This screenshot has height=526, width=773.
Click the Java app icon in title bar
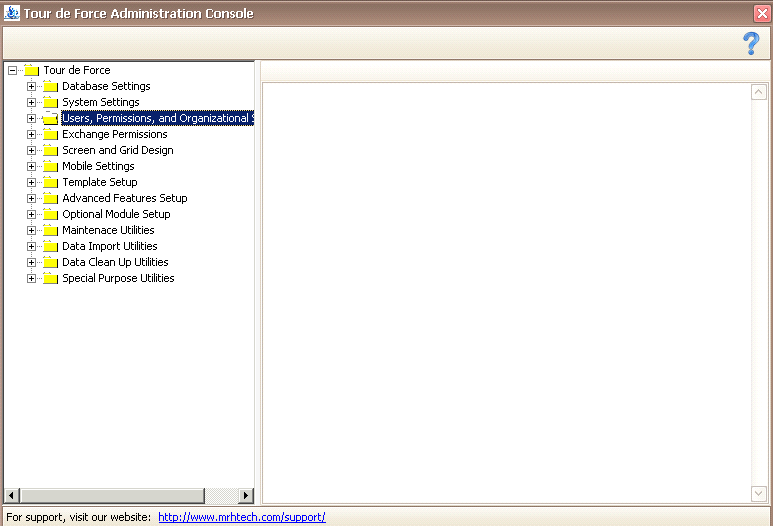[11, 13]
